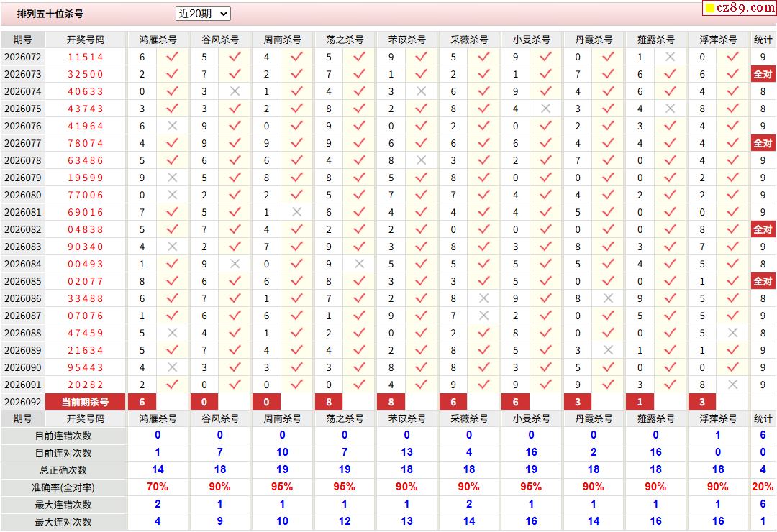This screenshot has height=532, width=777.
Task: Click the X mark for 薤露杀号 in row 2026072
Action: click(670, 57)
